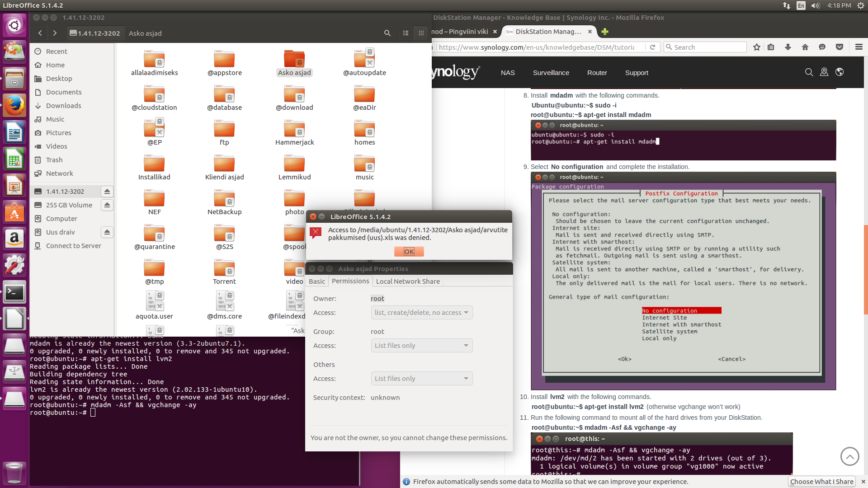Open Terminal from the dock
This screenshot has height=488, width=868.
14,292
